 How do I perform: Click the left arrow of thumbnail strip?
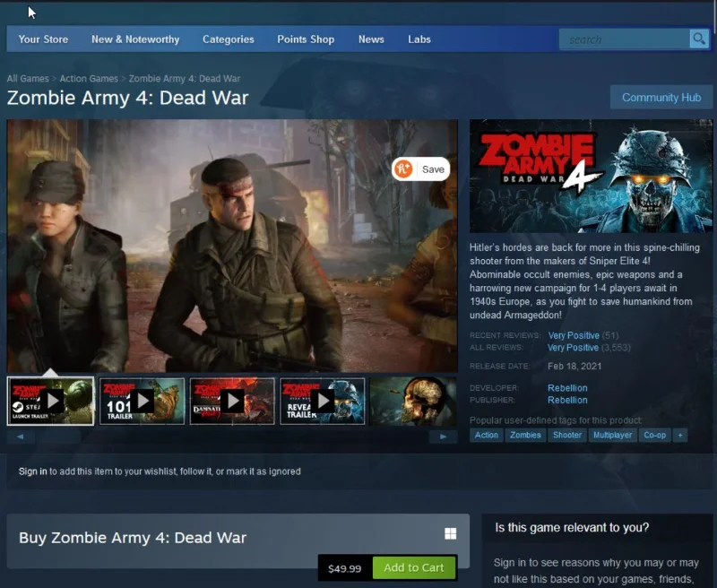pos(20,437)
